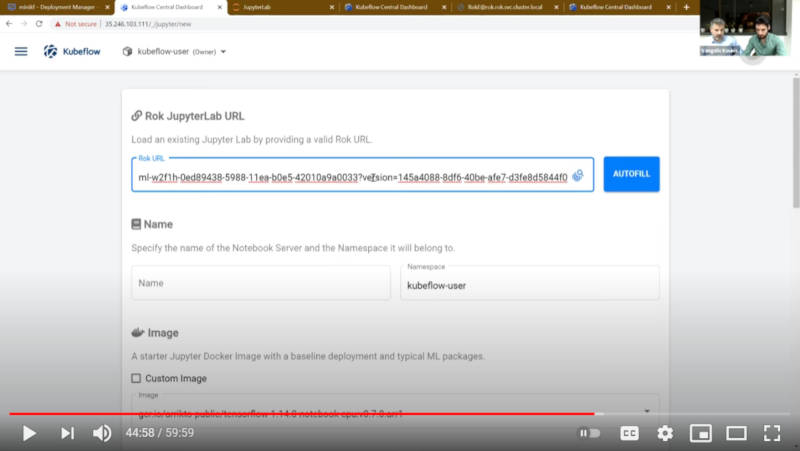Click the namespace cube icon
800x451 pixels.
[x=127, y=52]
